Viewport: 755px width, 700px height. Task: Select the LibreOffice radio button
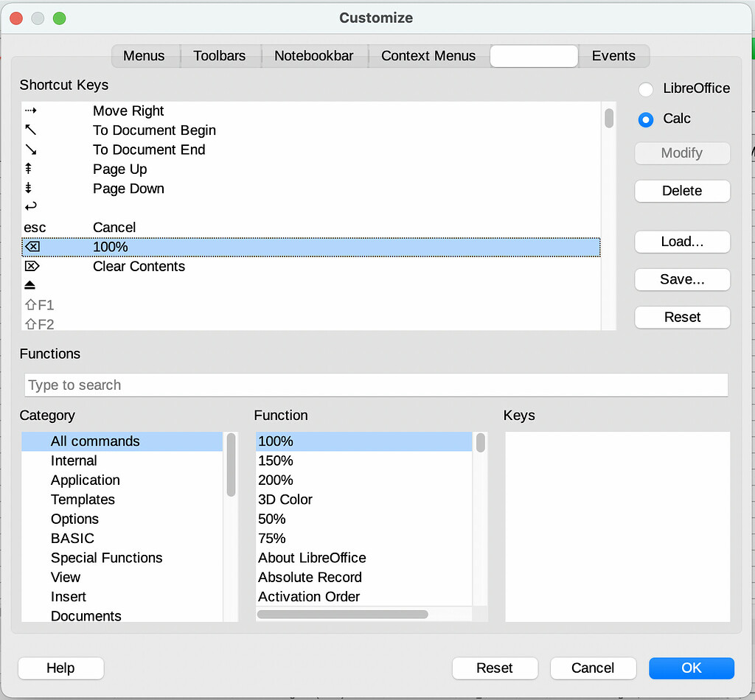(x=645, y=89)
